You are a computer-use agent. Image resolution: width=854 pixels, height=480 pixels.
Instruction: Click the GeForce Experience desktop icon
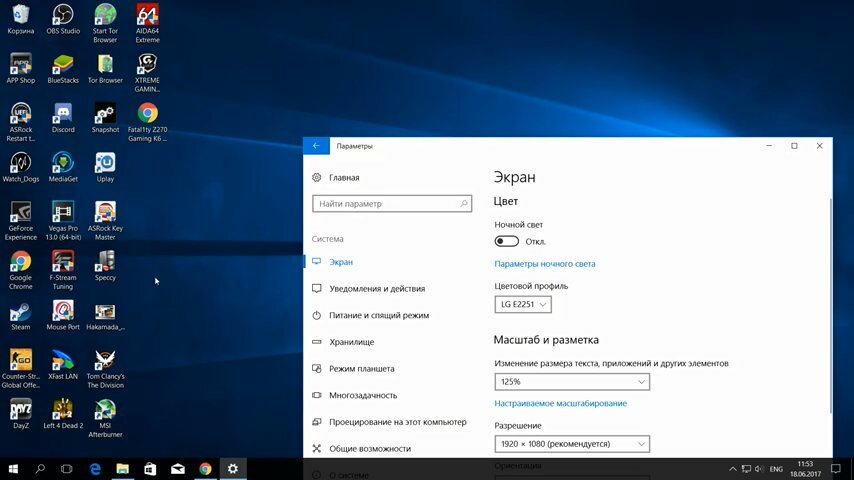coord(21,221)
